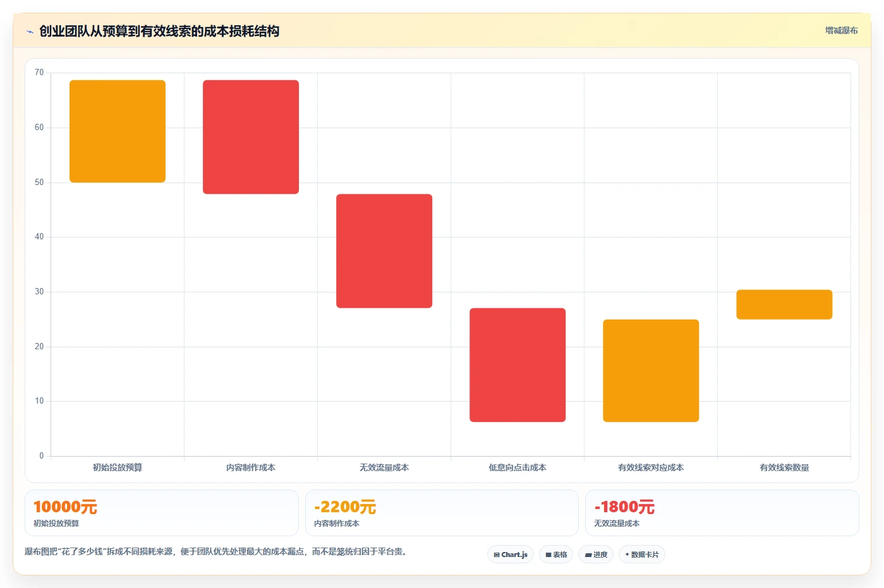This screenshot has height=588, width=884.
Task: Click the chart title 创业团队从预算到有效线索的成本损耗结构
Action: [159, 31]
